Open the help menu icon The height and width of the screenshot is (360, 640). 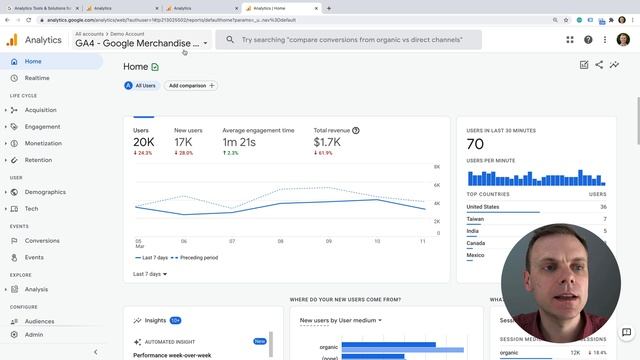coord(588,40)
